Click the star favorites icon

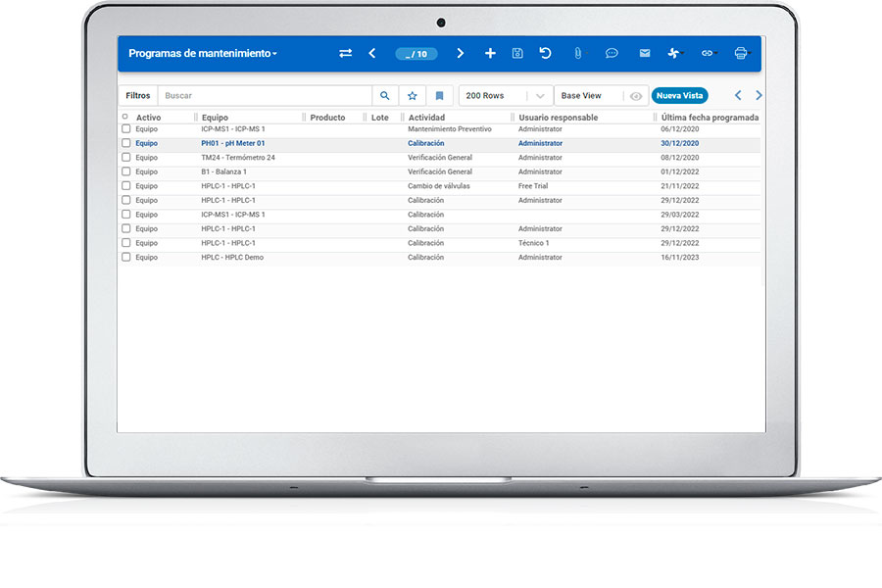click(x=413, y=96)
